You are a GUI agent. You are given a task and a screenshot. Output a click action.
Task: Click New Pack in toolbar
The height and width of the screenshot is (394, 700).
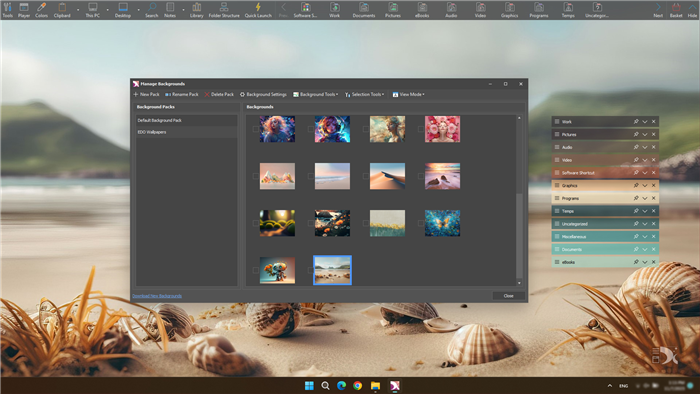146,94
